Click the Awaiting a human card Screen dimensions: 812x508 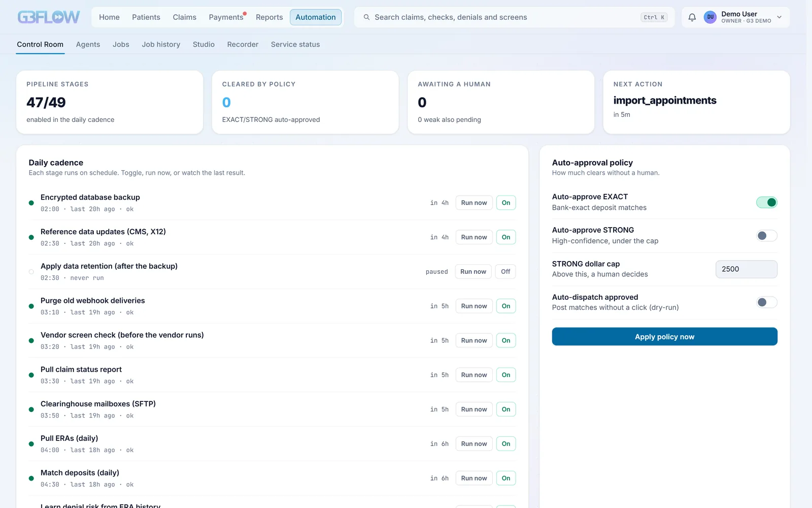[x=501, y=102]
